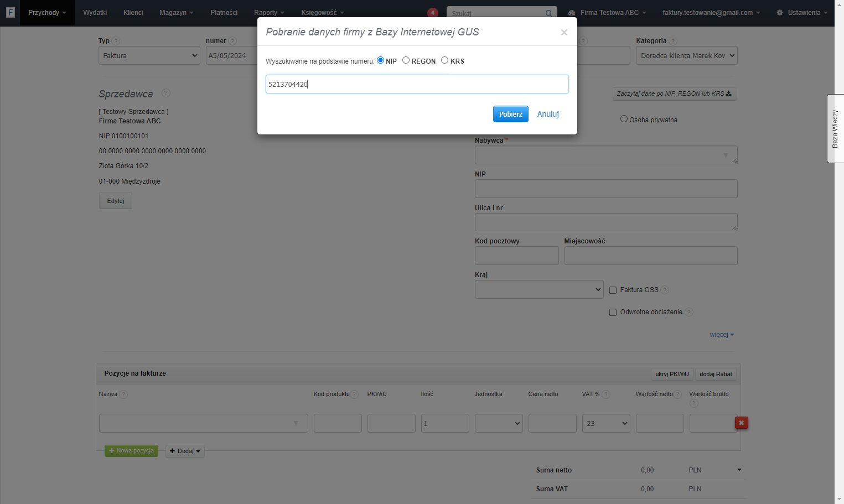Open the Jednostka dropdown

click(x=499, y=423)
